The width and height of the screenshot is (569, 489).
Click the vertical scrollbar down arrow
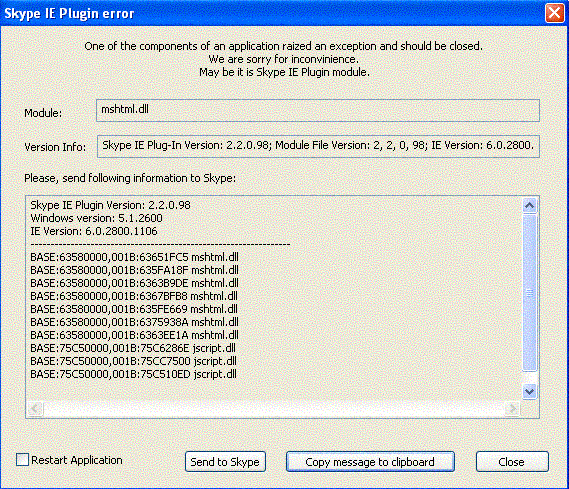(x=529, y=391)
